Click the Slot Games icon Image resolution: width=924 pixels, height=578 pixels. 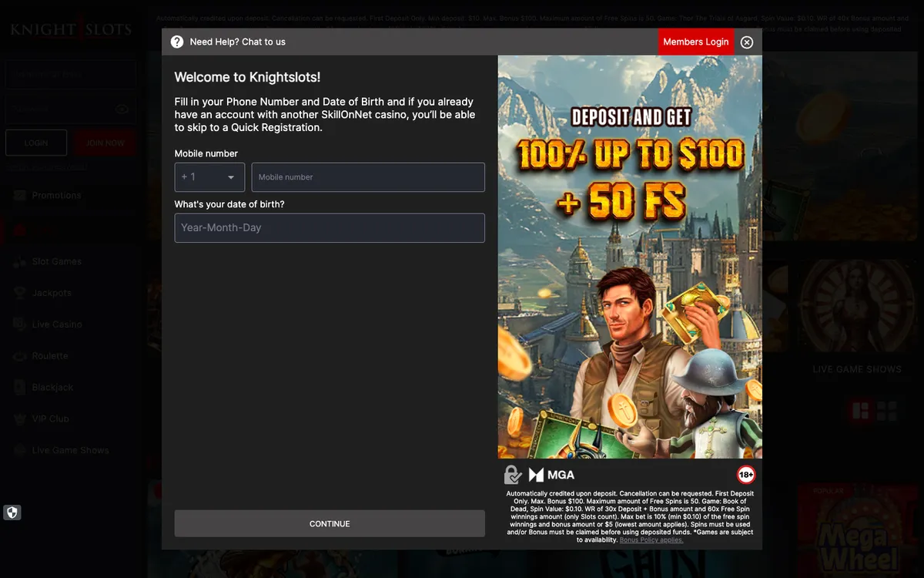(x=19, y=262)
